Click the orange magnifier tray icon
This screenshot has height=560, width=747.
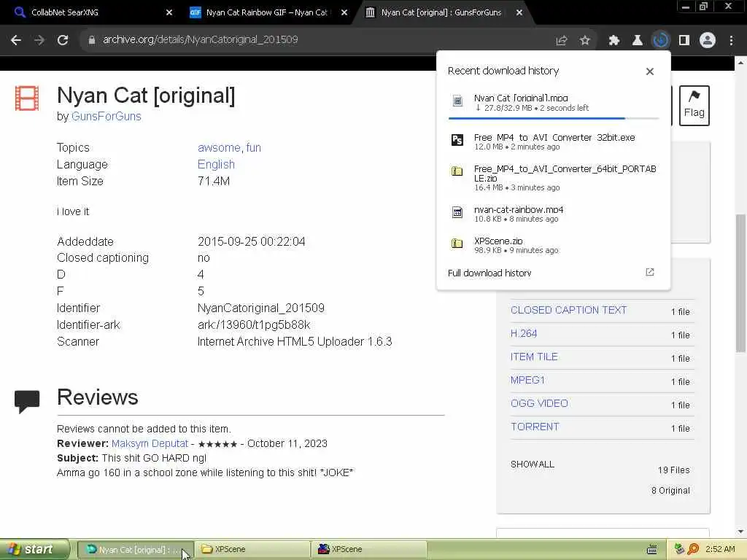click(693, 549)
